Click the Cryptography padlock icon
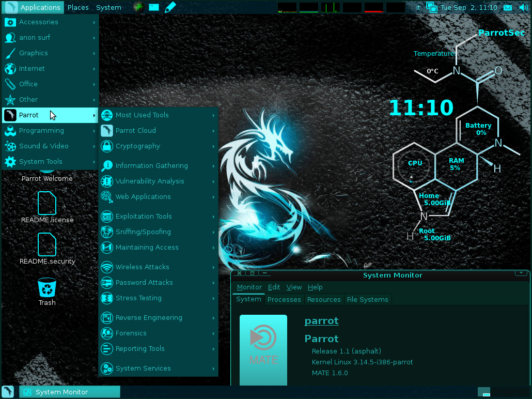This screenshot has width=532, height=399. tap(107, 146)
